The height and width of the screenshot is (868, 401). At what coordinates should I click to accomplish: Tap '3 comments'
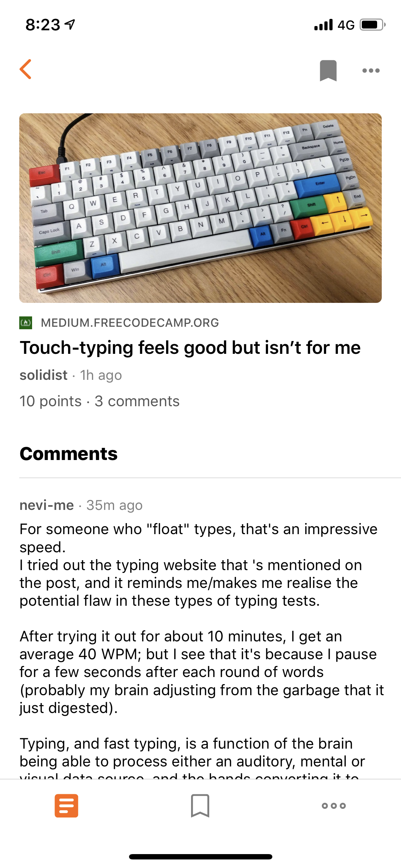[x=137, y=401]
